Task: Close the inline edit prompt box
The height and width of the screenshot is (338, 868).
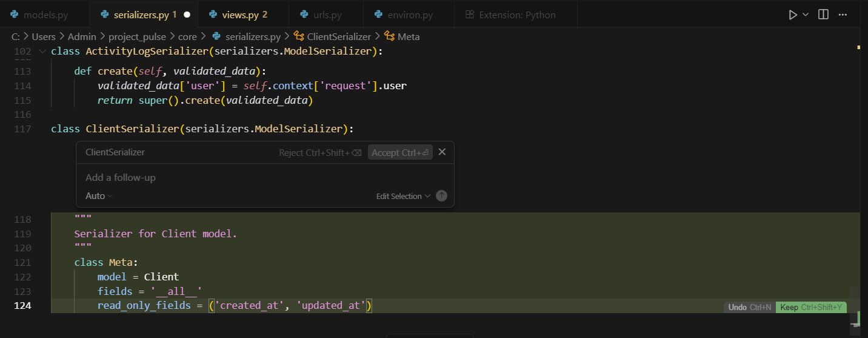Action: coord(442,152)
